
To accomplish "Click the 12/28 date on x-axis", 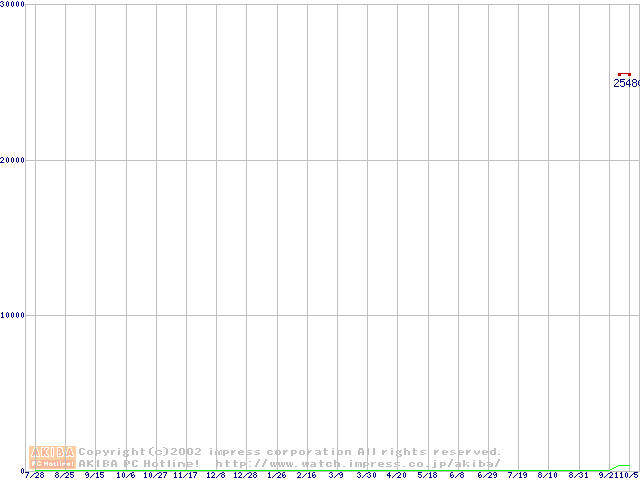I will pos(245,475).
